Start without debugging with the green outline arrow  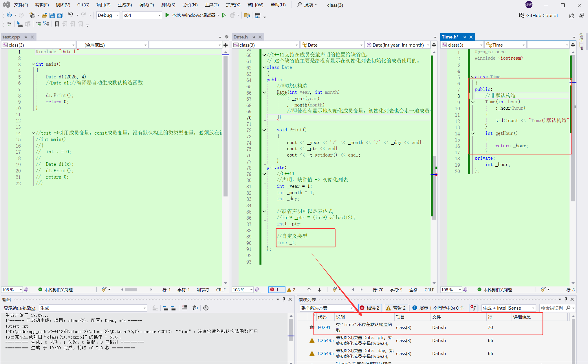(x=224, y=15)
